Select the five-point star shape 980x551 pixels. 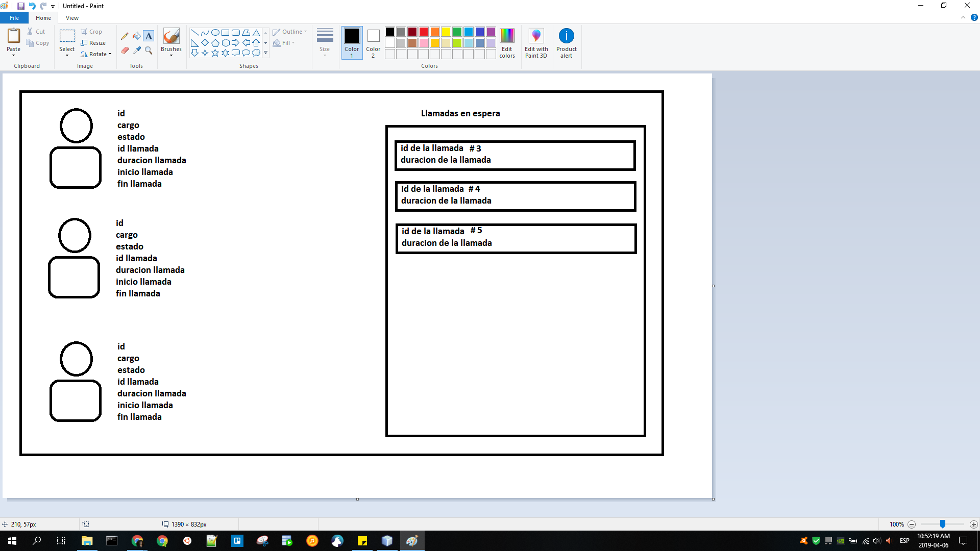coord(215,53)
